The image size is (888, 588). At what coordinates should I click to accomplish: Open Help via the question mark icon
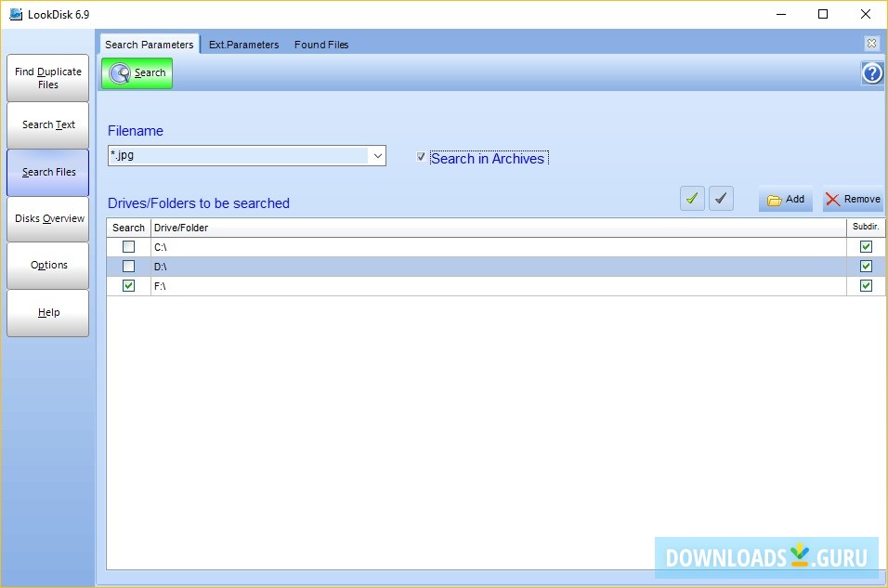871,72
